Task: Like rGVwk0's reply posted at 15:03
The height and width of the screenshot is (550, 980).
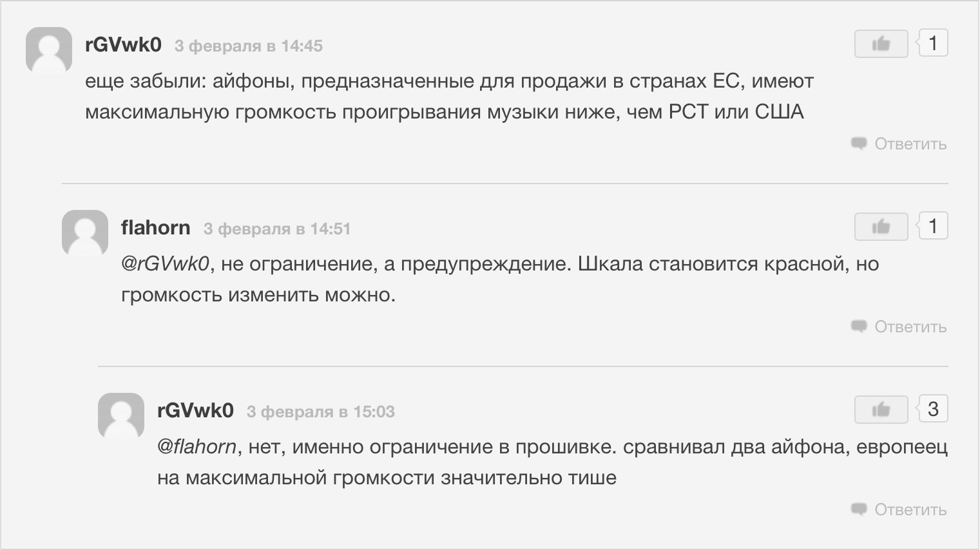Action: point(881,410)
